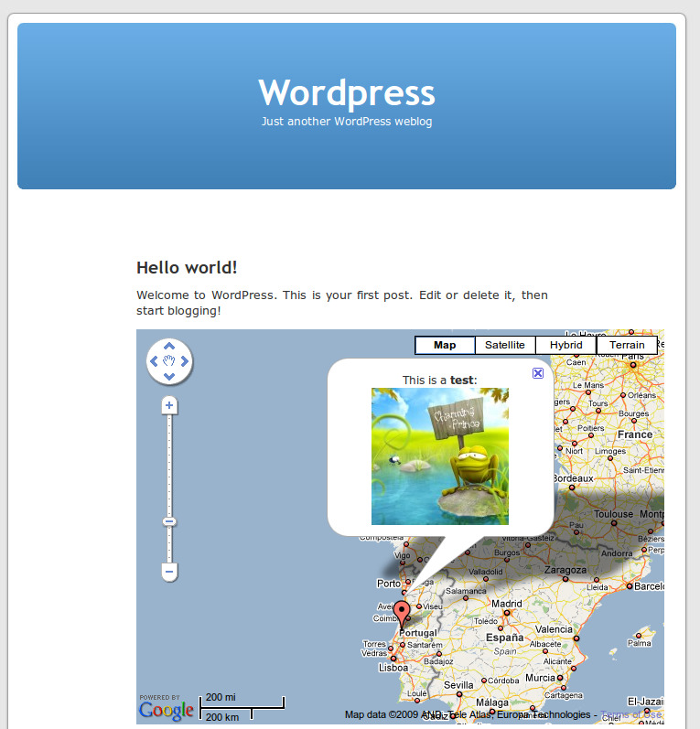
Task: Pan the map up with arrow control
Action: [x=169, y=347]
